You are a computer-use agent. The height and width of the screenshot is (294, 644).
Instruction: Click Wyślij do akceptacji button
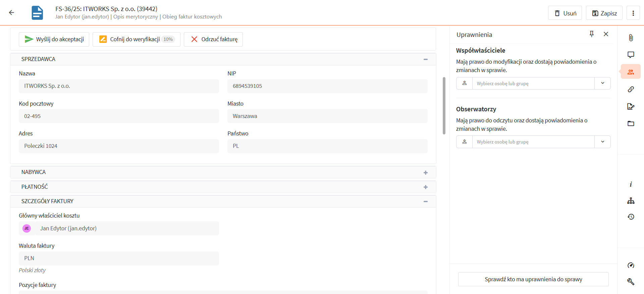pos(54,39)
